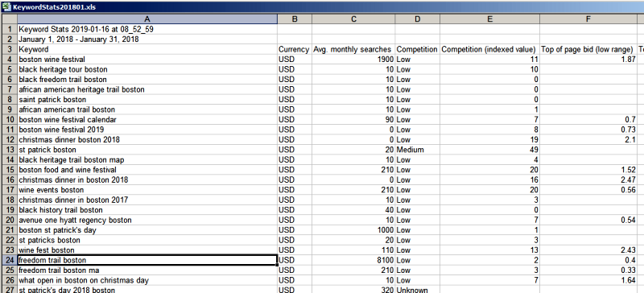Viewport: 644px width, 293px height.
Task: Select row 3 header
Action: coord(10,49)
